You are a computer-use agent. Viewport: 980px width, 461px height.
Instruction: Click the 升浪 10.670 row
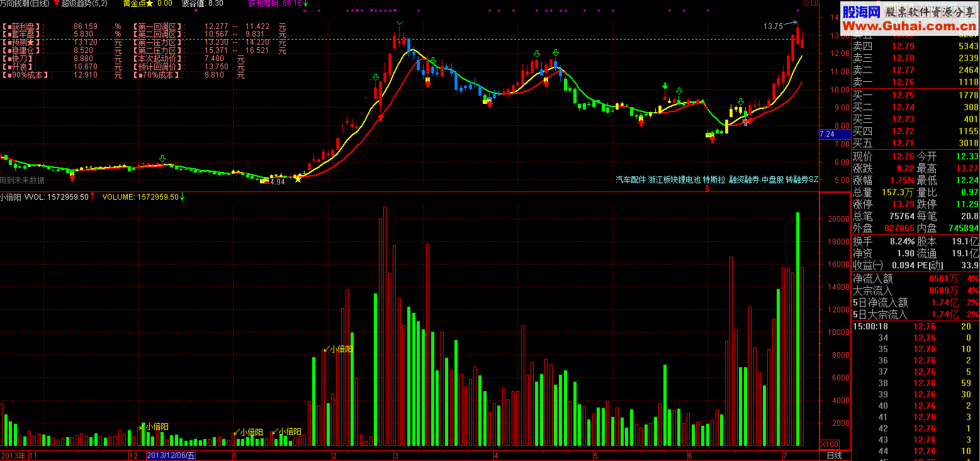[62, 67]
